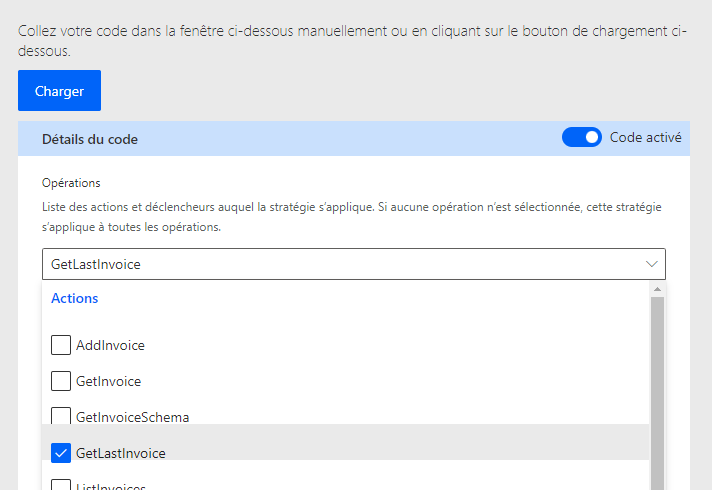712x490 pixels.
Task: Click the operations list scrollbar thumb
Action: (x=657, y=390)
